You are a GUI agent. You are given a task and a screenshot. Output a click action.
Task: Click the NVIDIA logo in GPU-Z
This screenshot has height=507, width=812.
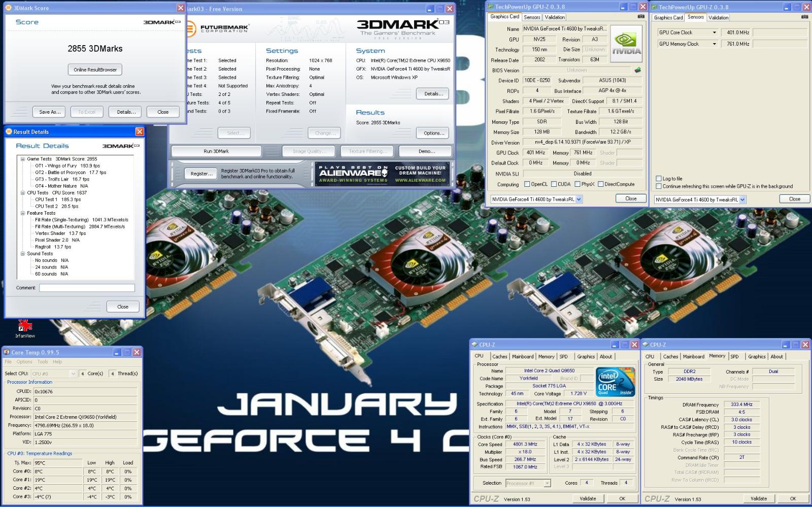pyautogui.click(x=626, y=43)
